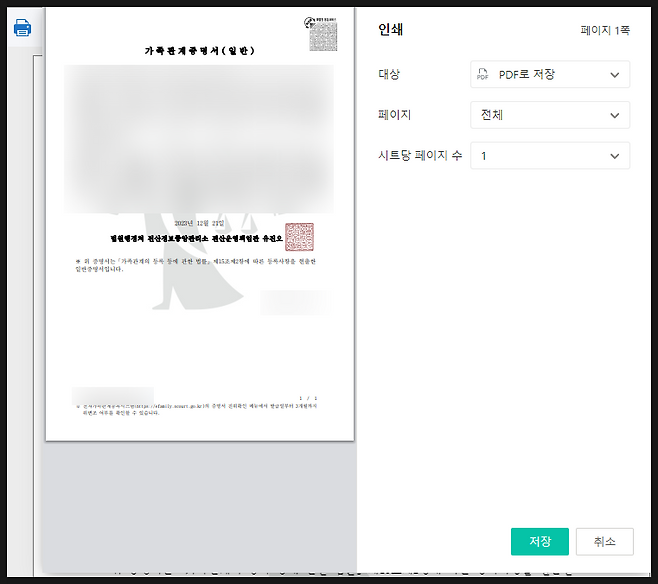Image resolution: width=658 pixels, height=584 pixels.
Task: Click the blue printer icon
Action: (x=22, y=28)
